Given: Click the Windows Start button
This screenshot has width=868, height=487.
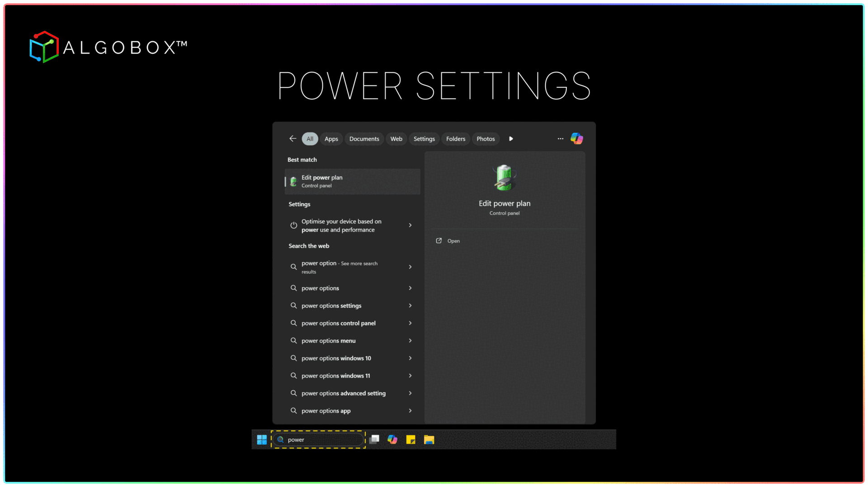Looking at the screenshot, I should tap(262, 440).
